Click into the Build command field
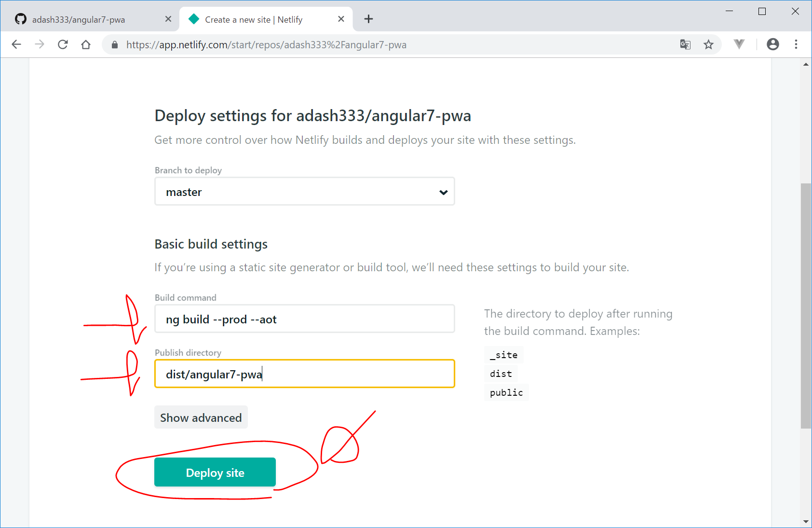Viewport: 812px width, 528px height. pyautogui.click(x=304, y=319)
